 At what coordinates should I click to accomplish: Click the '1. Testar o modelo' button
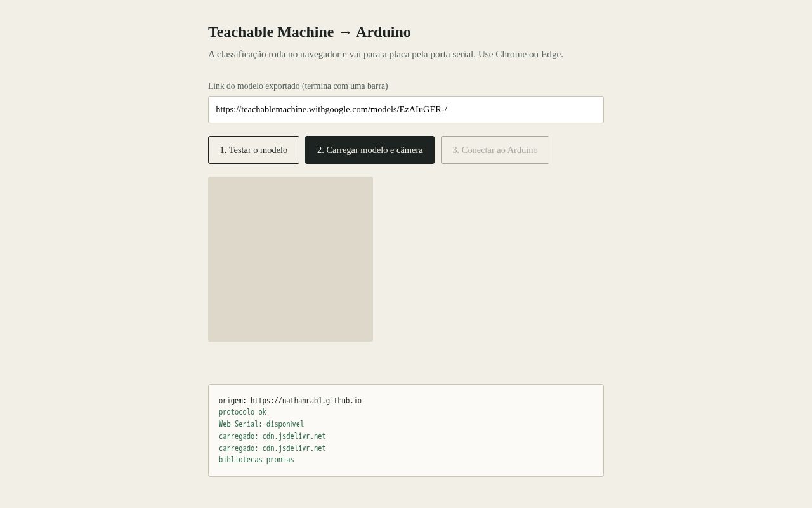point(254,150)
